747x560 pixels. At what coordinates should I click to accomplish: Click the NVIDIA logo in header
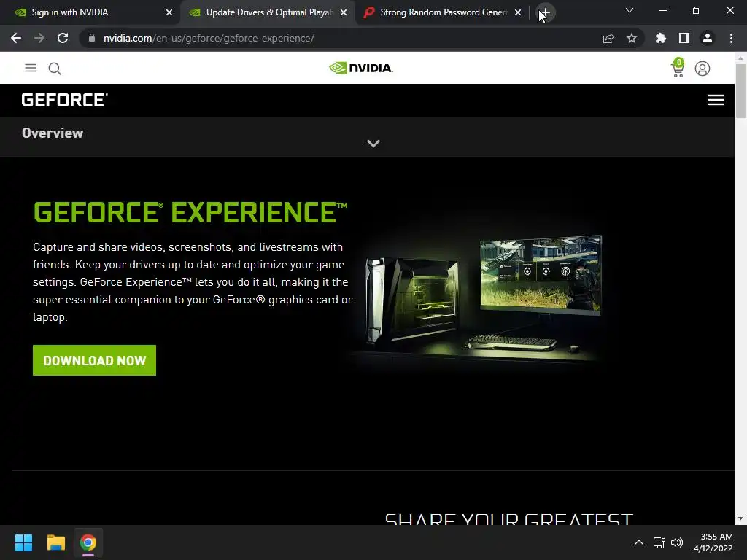point(360,68)
